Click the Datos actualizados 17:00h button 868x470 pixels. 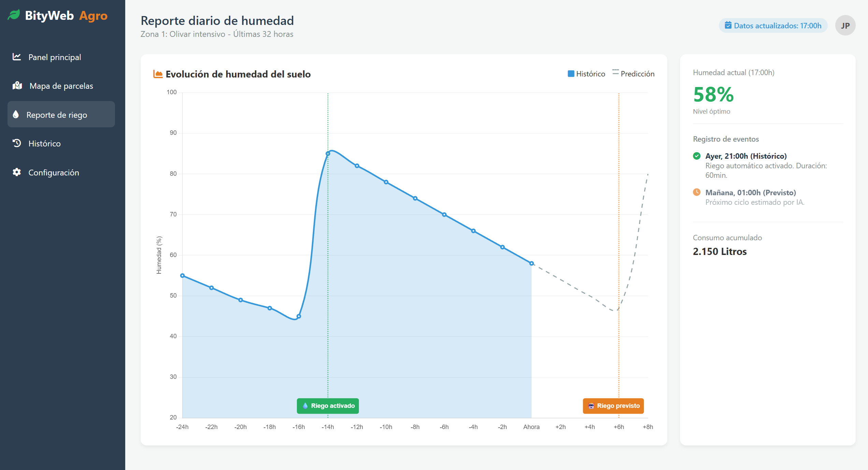point(773,25)
